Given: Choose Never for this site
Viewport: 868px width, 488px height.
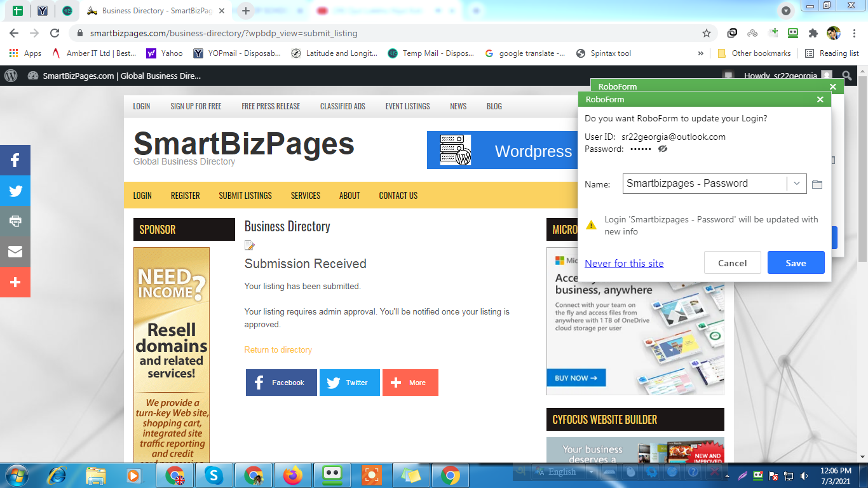Looking at the screenshot, I should point(624,263).
